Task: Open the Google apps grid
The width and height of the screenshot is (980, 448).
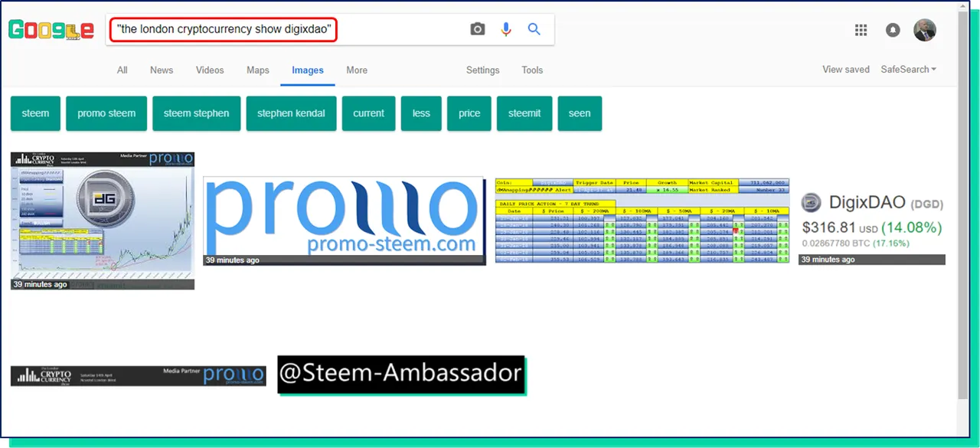Action: (861, 30)
